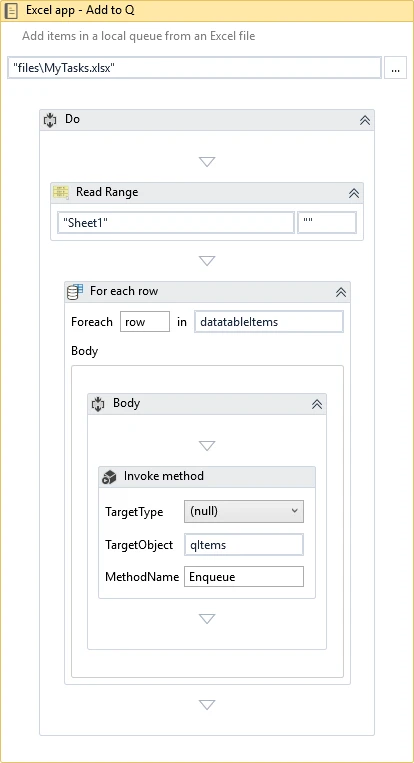Click the drop arrow above Read Range
Image resolution: width=414 pixels, height=763 pixels.
[207, 162]
